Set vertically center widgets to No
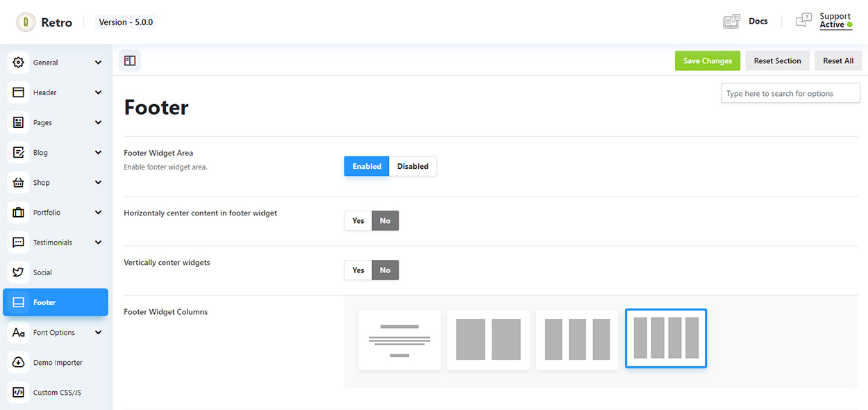The image size is (868, 410). [x=385, y=270]
